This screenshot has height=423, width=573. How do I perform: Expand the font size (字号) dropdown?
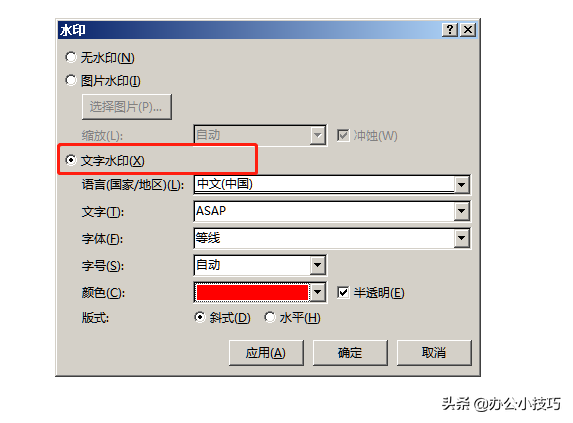pyautogui.click(x=318, y=265)
